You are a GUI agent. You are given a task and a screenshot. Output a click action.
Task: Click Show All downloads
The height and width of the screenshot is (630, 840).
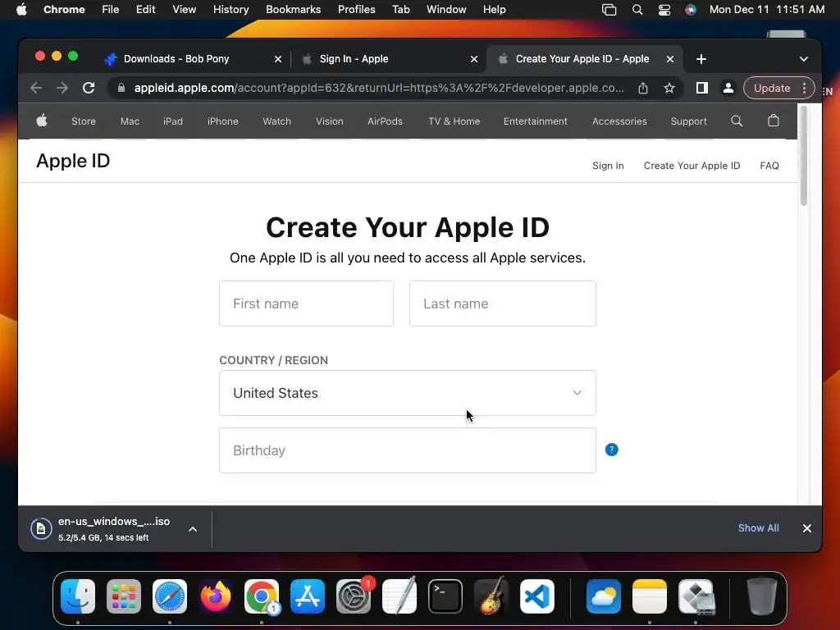tap(759, 528)
